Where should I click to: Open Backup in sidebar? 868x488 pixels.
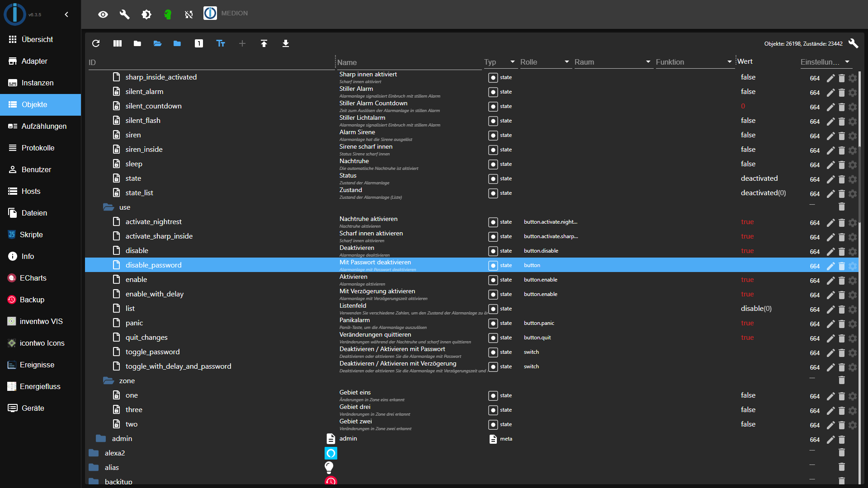41,300
